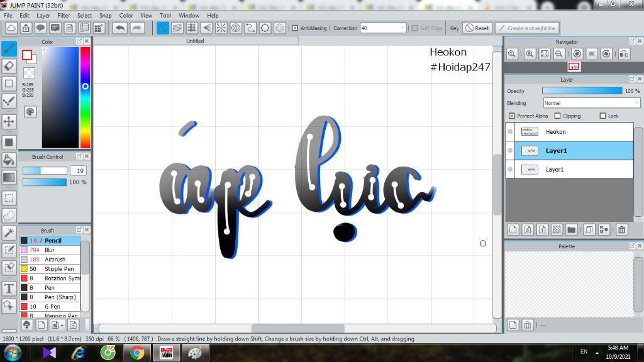Select the Airbrush brush

pos(50,260)
